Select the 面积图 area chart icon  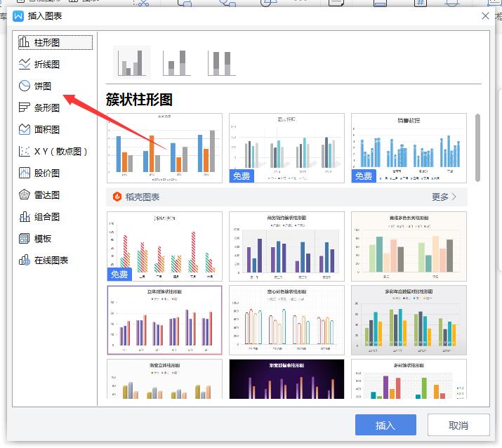[x=25, y=129]
